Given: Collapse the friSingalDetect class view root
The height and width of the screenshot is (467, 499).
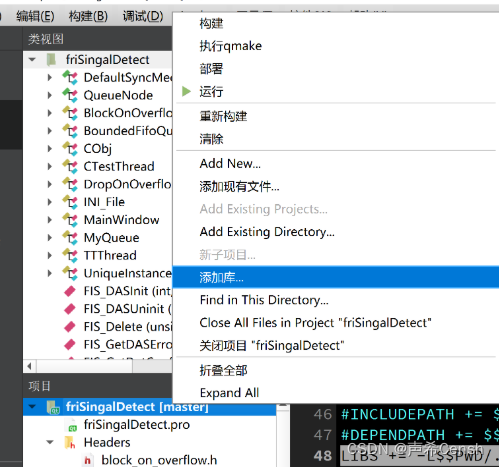Looking at the screenshot, I should 32,60.
